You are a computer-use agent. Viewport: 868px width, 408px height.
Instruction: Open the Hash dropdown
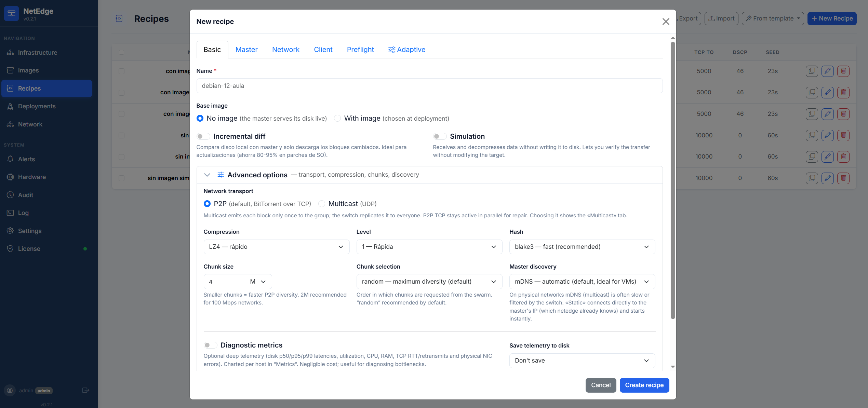[582, 247]
